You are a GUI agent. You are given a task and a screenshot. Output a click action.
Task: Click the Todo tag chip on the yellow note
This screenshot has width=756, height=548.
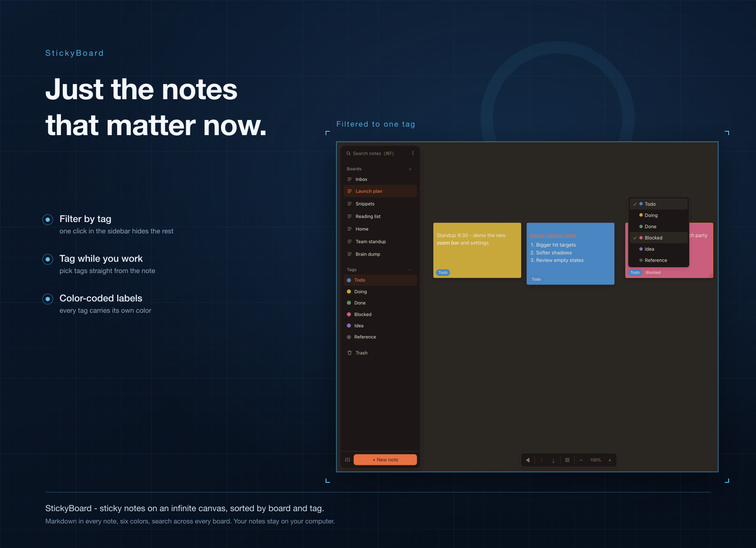click(443, 273)
